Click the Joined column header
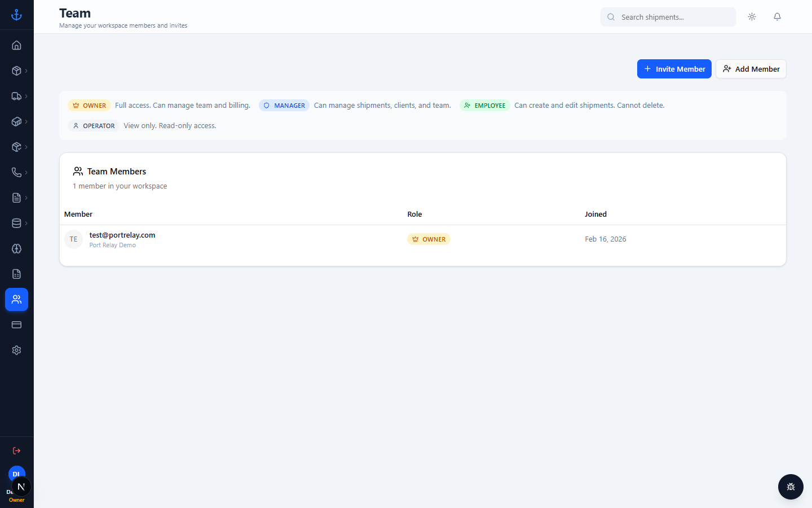The width and height of the screenshot is (812, 508). pyautogui.click(x=595, y=214)
